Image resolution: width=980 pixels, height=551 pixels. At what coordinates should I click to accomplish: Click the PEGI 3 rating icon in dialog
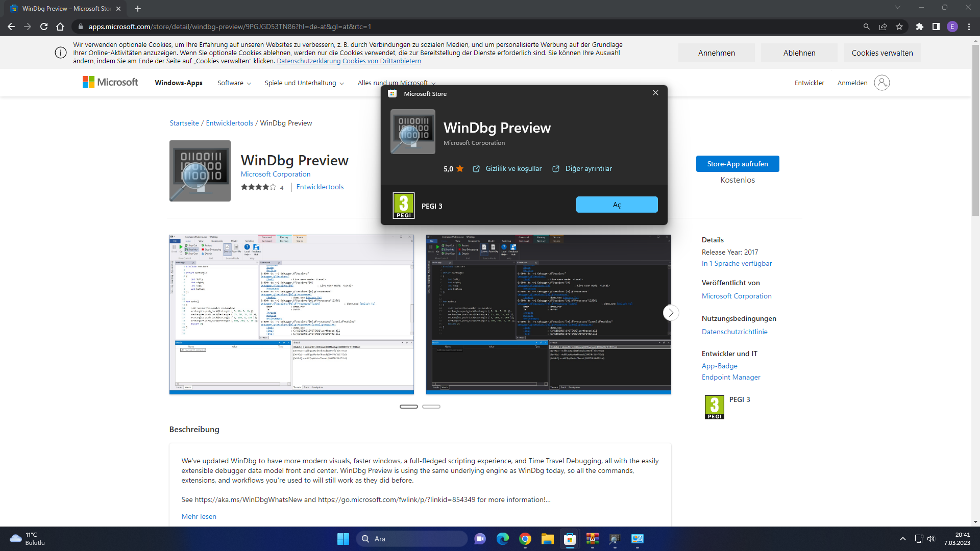(404, 205)
